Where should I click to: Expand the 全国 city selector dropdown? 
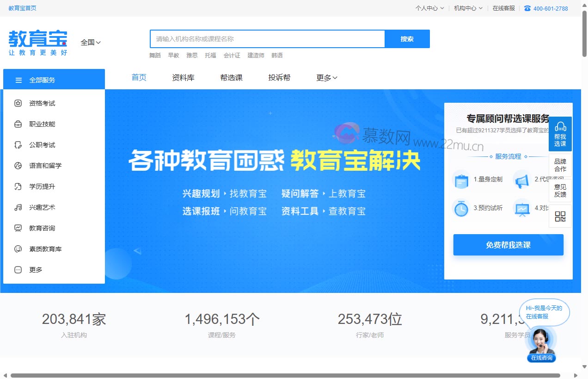91,42
